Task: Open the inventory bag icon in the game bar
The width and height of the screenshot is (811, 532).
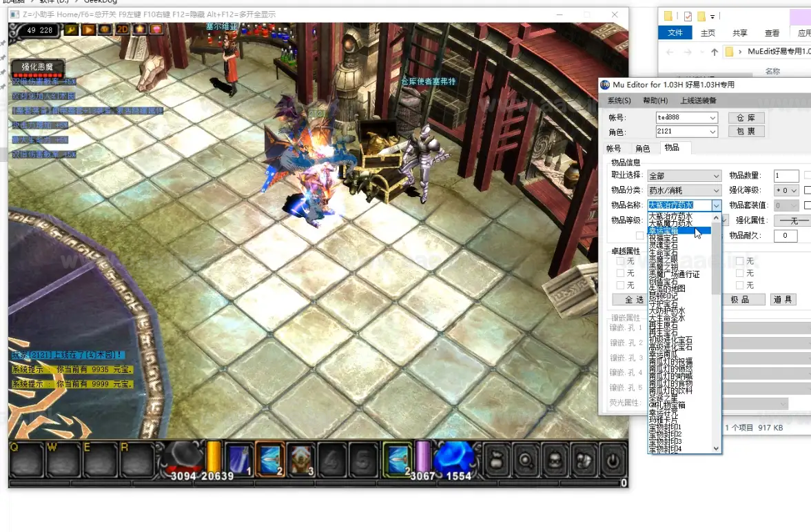Action: (x=496, y=460)
